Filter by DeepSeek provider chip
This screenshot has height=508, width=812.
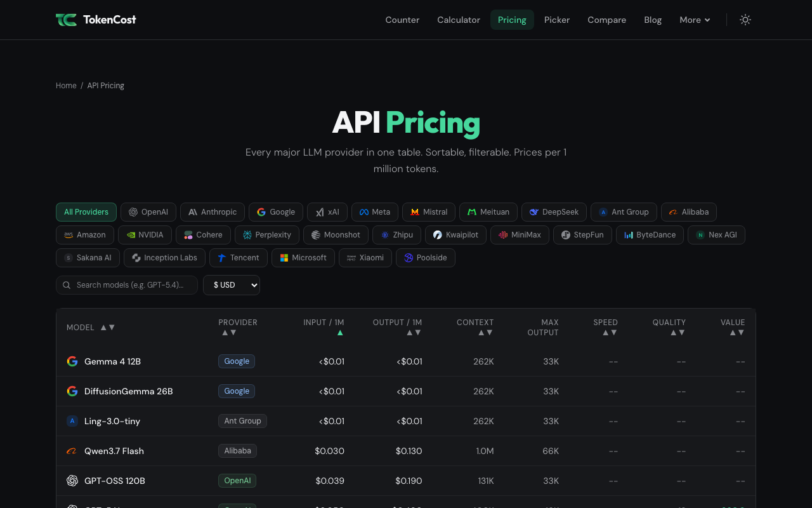554,212
